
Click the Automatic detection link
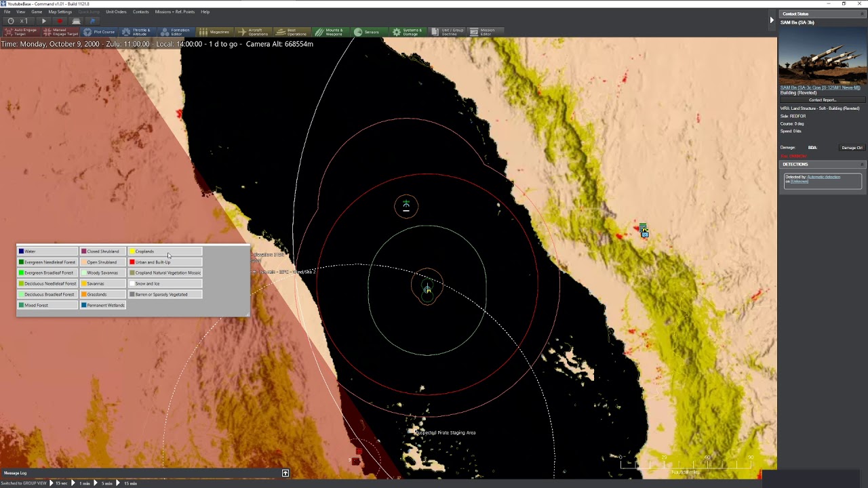point(823,177)
